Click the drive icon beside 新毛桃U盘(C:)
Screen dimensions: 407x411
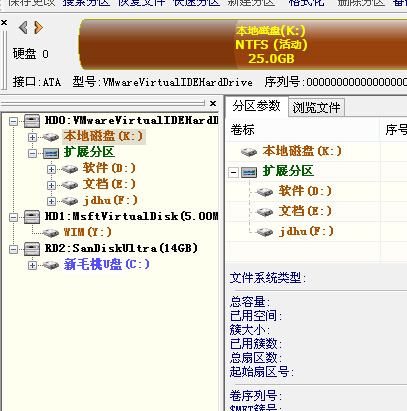(x=51, y=265)
